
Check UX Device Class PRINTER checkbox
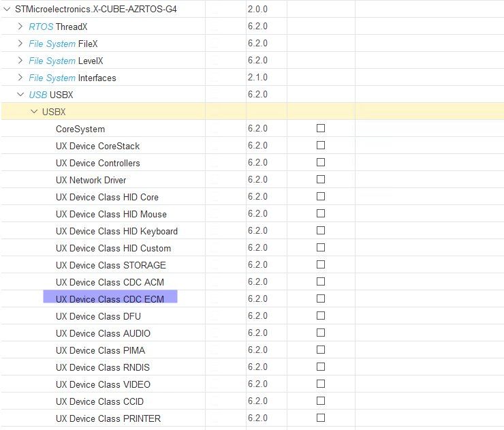pos(321,418)
